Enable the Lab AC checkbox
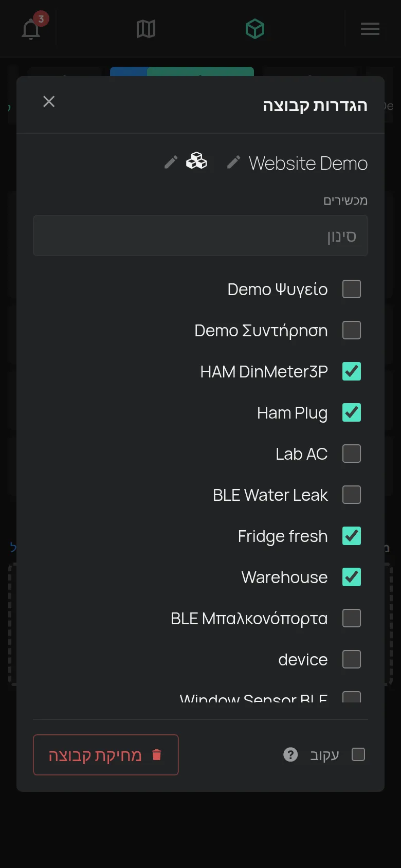401x868 pixels. 352,454
